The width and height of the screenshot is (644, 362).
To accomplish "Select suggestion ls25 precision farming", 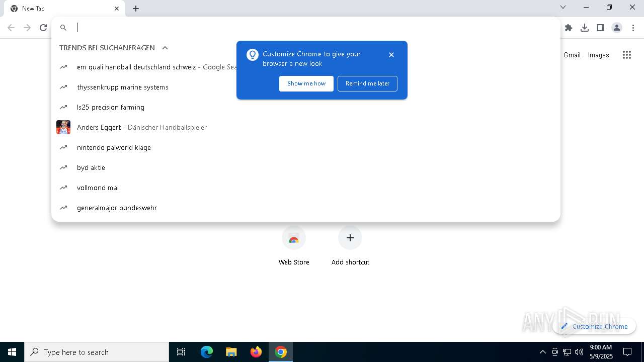I will click(x=306, y=107).
